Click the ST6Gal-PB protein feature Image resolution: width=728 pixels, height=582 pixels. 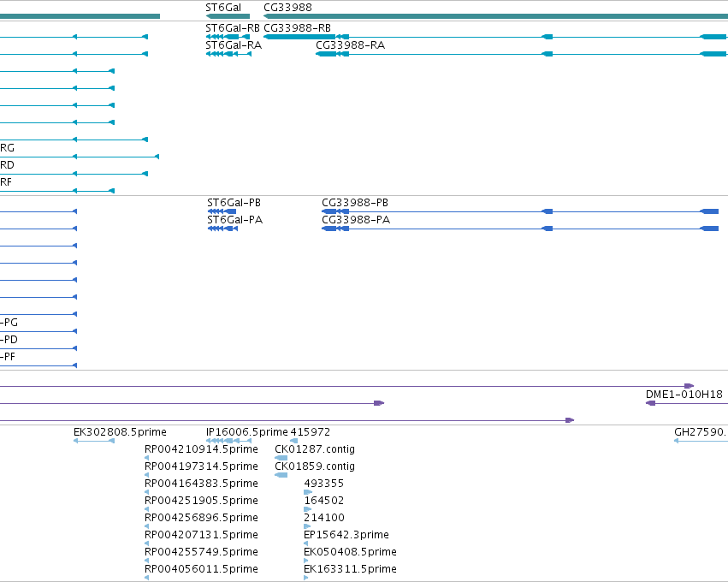(x=222, y=211)
